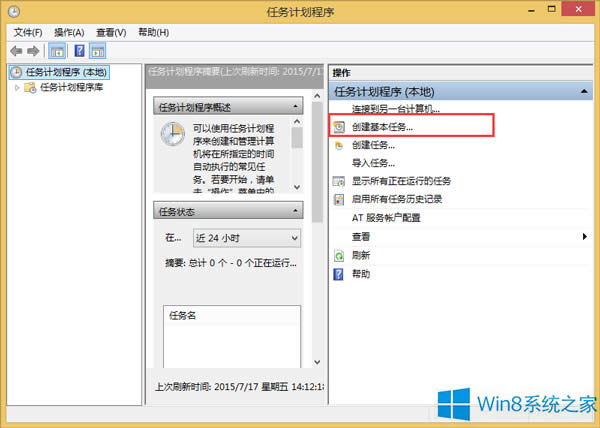This screenshot has width=600, height=428.
Task: Click the clock icon in title bar
Action: pos(14,11)
